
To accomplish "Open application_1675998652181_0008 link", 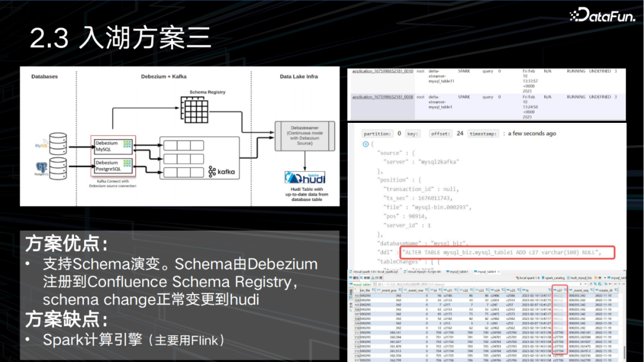I will [x=382, y=97].
